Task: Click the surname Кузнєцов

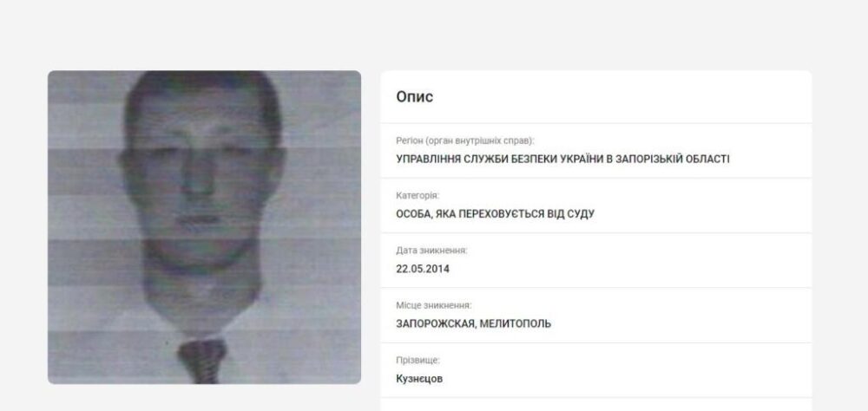Action: pyautogui.click(x=419, y=379)
